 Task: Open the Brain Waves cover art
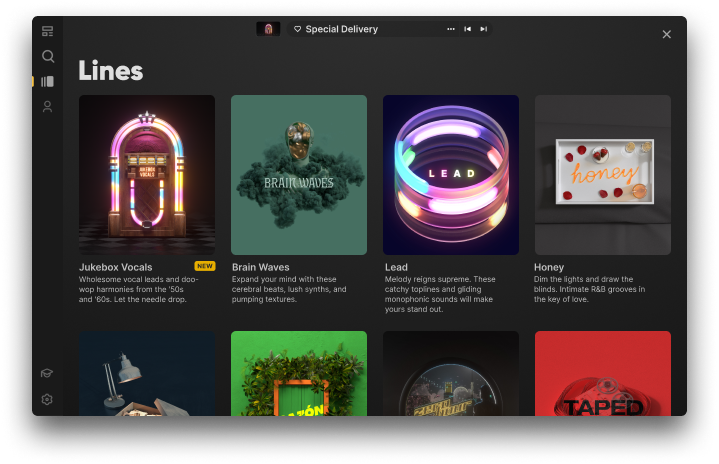point(299,175)
